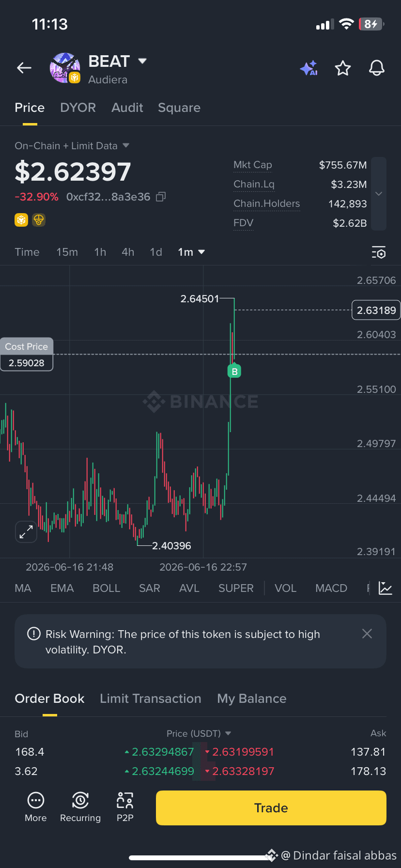Select bid price 2.63244699

point(163,771)
